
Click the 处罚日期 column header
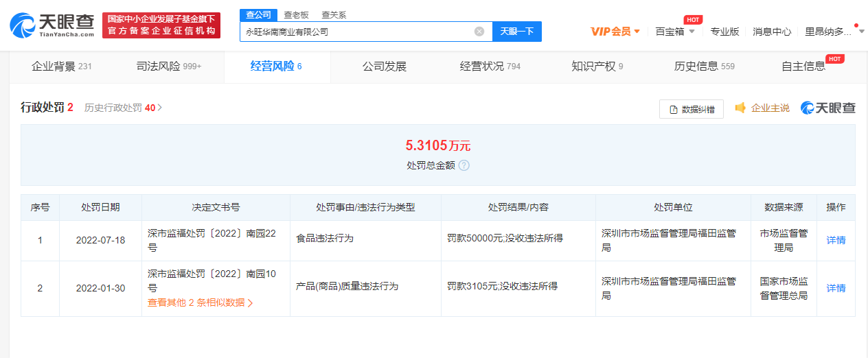click(100, 207)
